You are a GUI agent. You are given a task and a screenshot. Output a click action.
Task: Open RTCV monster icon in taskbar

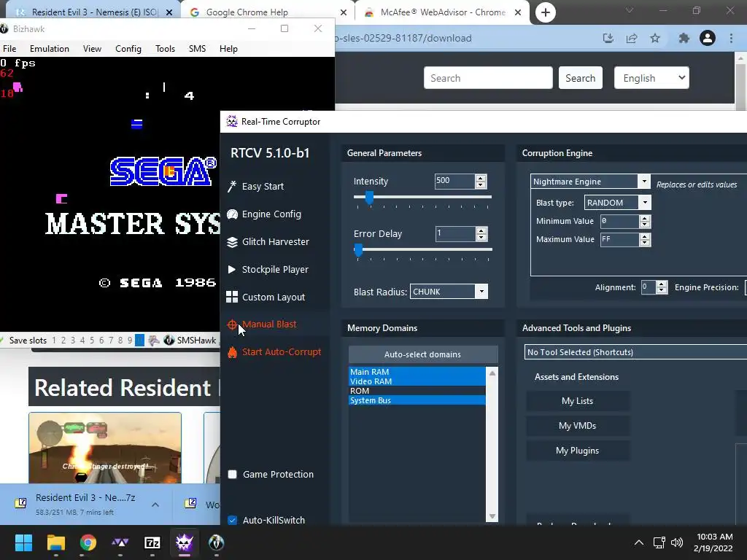click(185, 542)
